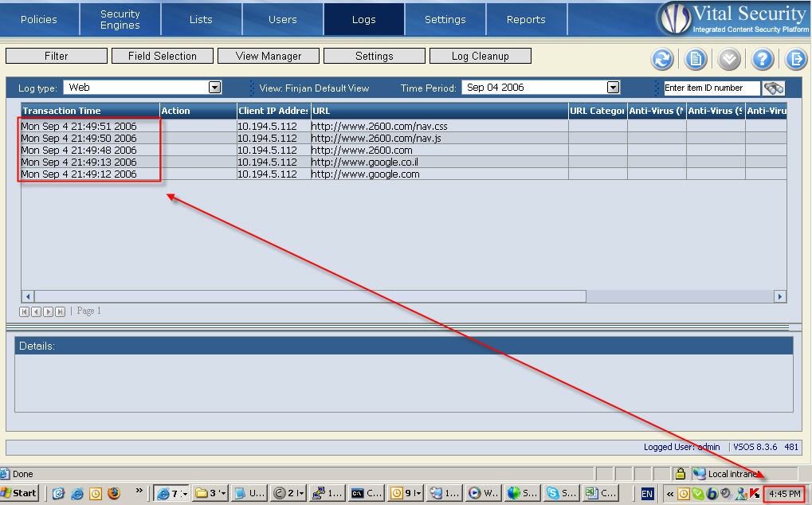Click the document report icon
812x505 pixels.
(696, 59)
